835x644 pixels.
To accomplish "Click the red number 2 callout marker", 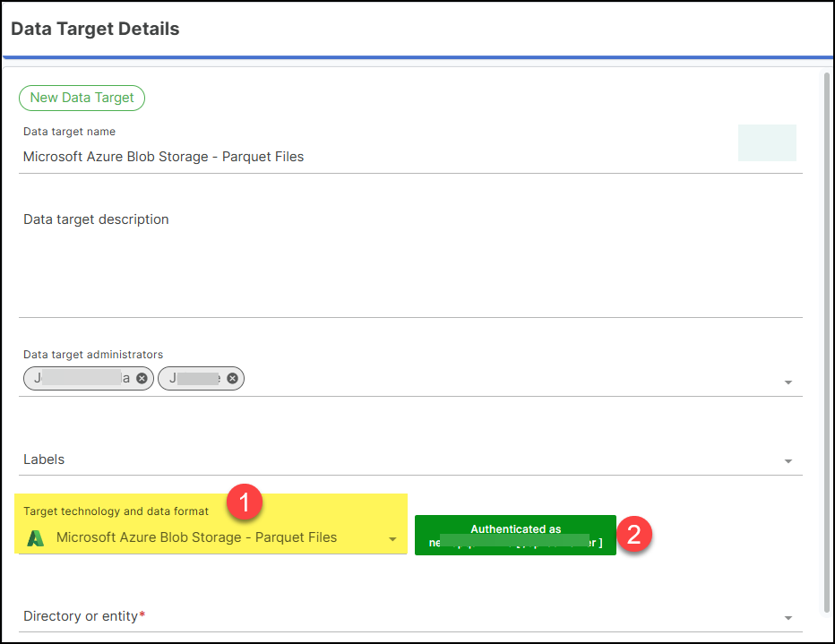I will 634,535.
